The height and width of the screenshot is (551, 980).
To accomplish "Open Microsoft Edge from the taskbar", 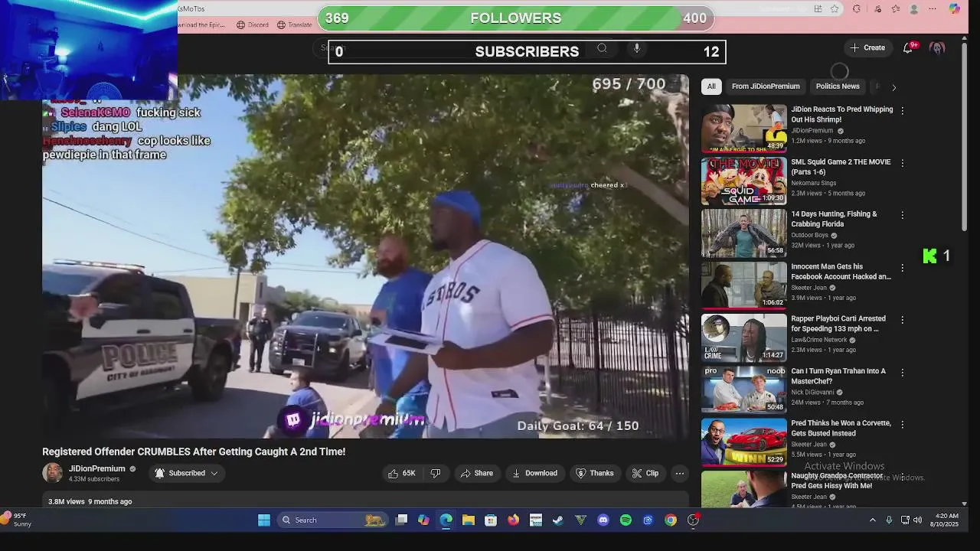I will pyautogui.click(x=446, y=520).
